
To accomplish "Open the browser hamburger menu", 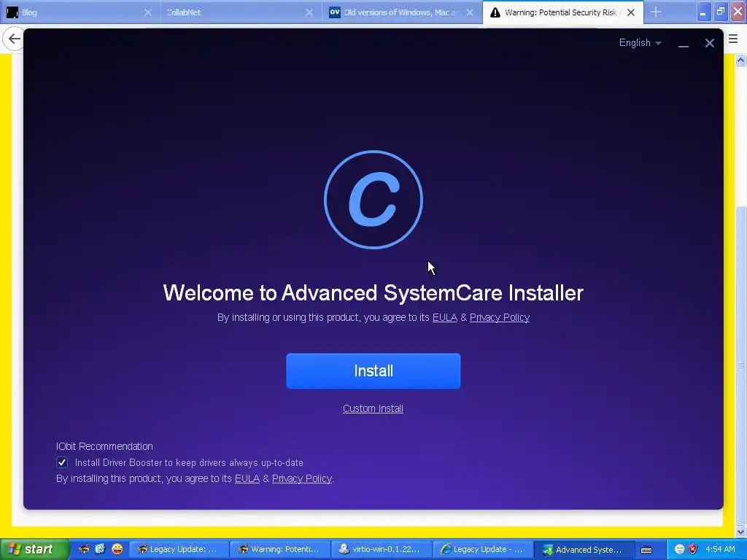I will click(733, 39).
